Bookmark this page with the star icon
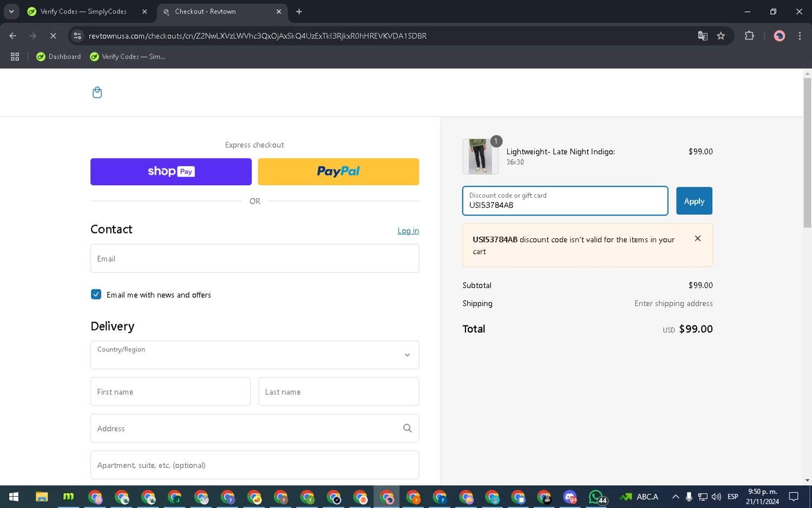 721,36
